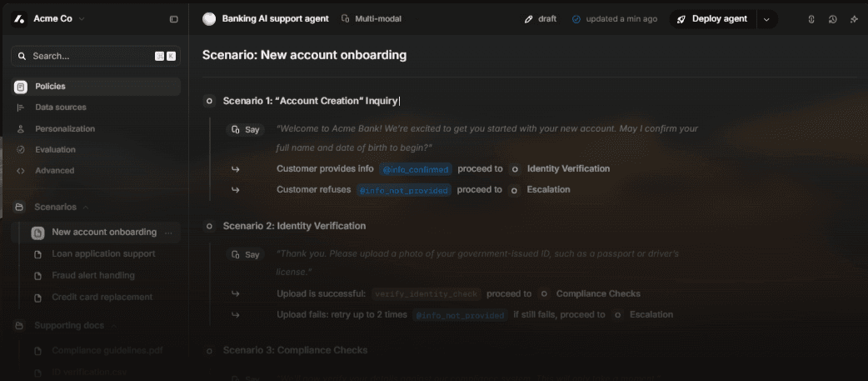Click the magnifier icon in the search box
The width and height of the screenshot is (868, 381).
pyautogui.click(x=22, y=56)
